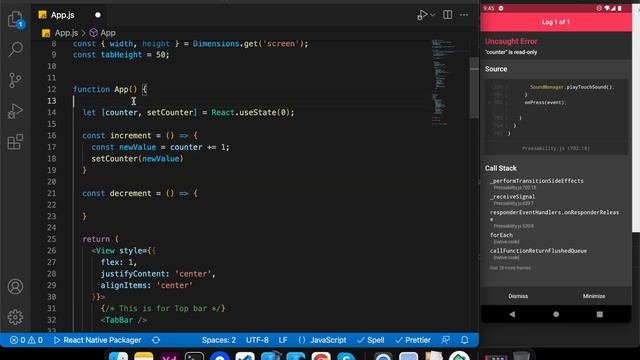Tap the Android back button in emulator
The height and width of the screenshot is (360, 640).
pos(512,314)
